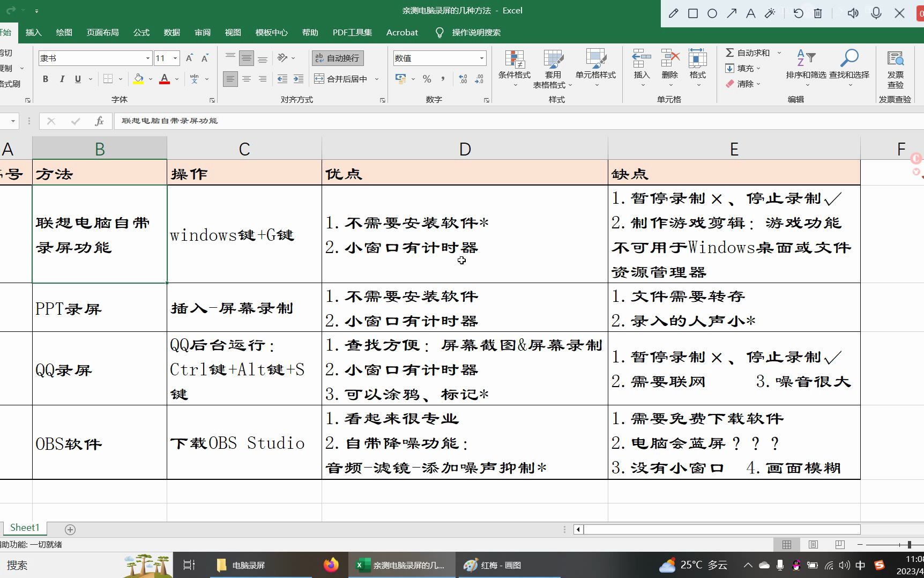
Task: Select the pencil annotation tool
Action: 674,13
